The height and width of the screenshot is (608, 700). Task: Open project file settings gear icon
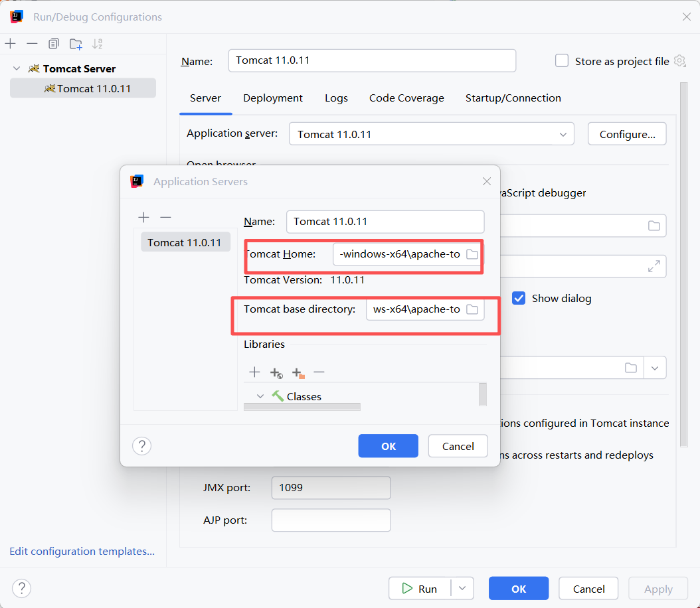pos(680,60)
